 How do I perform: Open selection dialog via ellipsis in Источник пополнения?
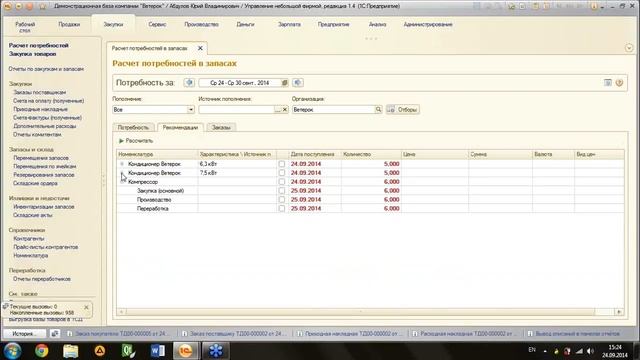coord(278,109)
